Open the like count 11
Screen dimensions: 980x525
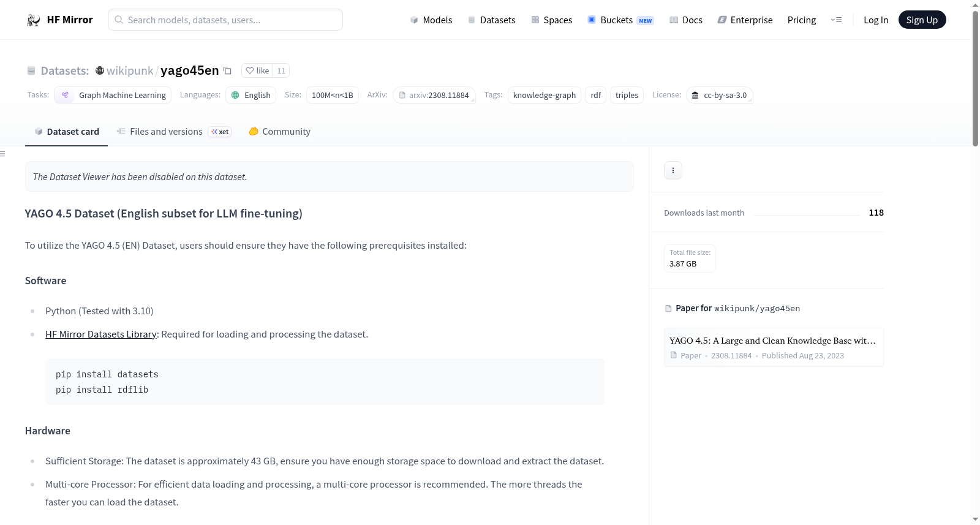click(281, 70)
